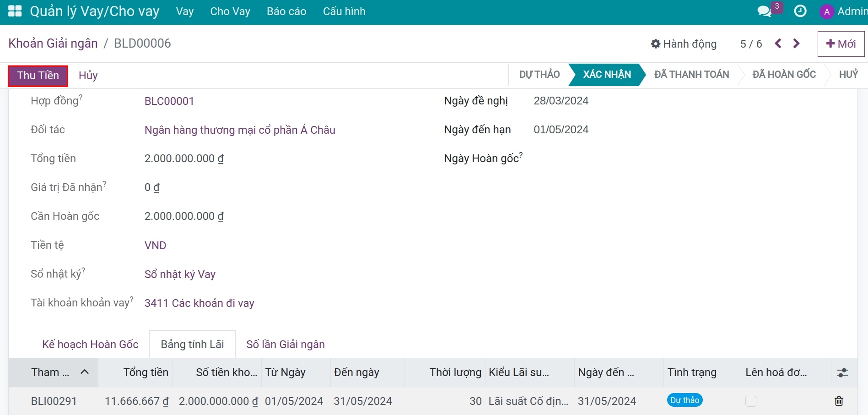Go to previous record arrow

click(778, 44)
